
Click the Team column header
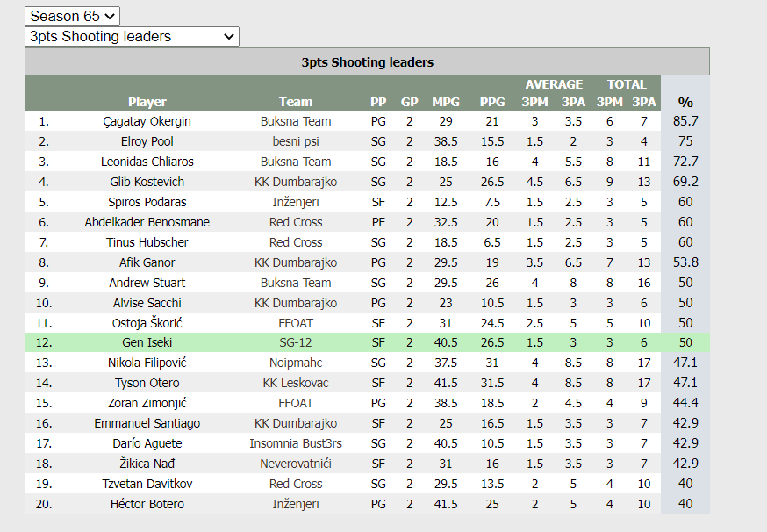tap(296, 102)
